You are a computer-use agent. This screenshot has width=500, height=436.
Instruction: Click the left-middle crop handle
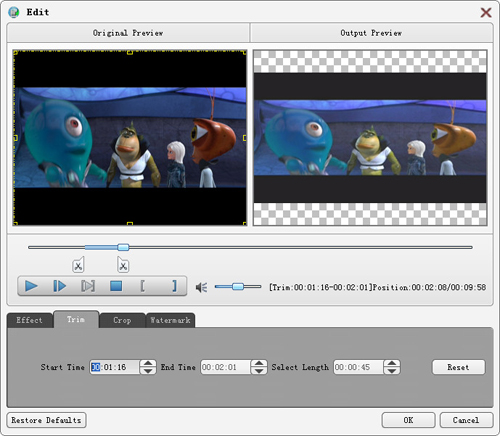[15, 138]
